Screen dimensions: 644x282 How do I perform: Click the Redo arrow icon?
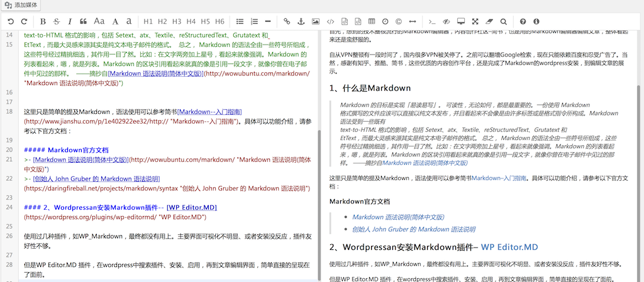(x=24, y=21)
